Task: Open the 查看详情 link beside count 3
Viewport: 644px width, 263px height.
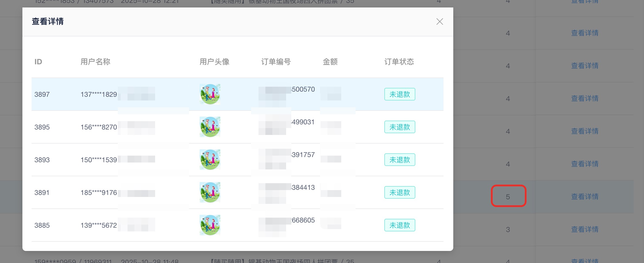Action: 585,229
